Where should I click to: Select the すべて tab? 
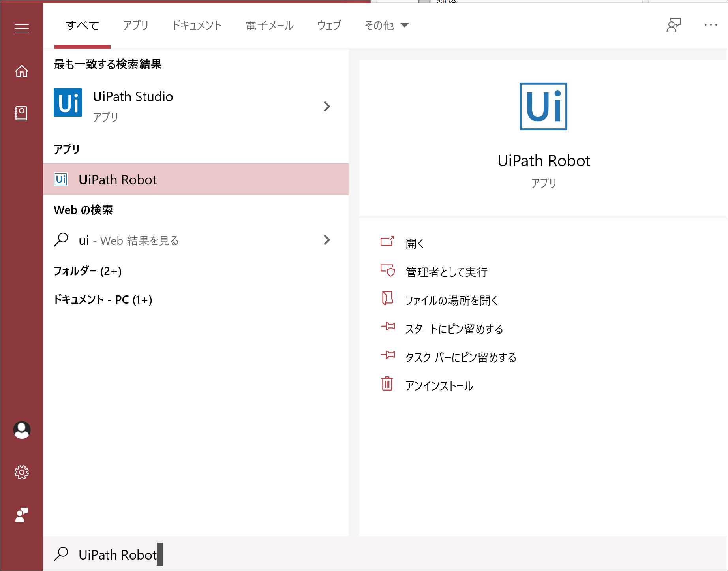(83, 25)
